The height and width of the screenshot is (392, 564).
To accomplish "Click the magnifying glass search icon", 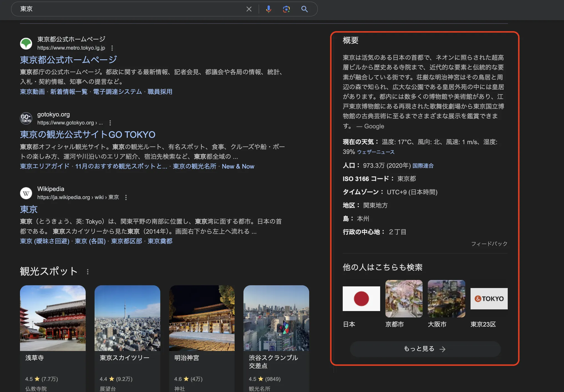I will (x=304, y=9).
